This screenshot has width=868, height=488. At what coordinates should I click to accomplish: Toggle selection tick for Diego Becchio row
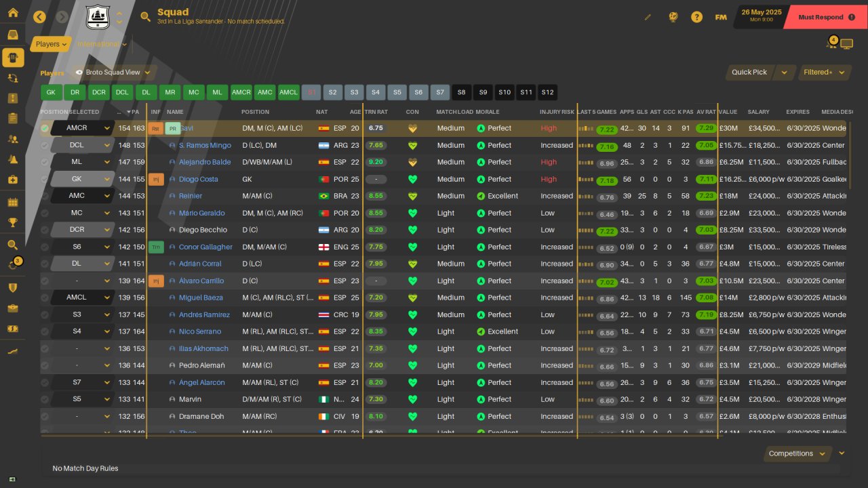[x=45, y=230]
